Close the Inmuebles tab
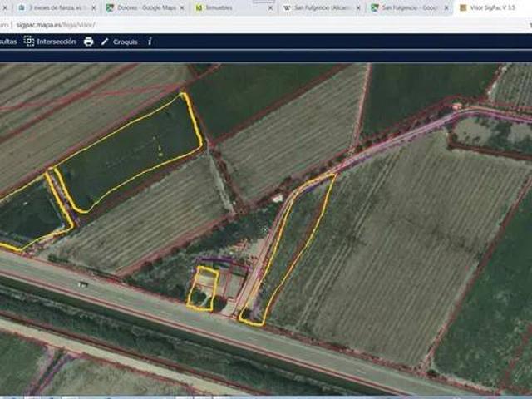 pos(270,7)
